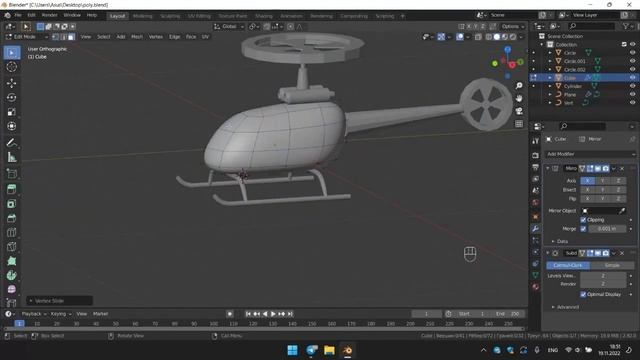The image size is (640, 360).
Task: Hide the Plane object via eye icon
Action: click(632, 95)
